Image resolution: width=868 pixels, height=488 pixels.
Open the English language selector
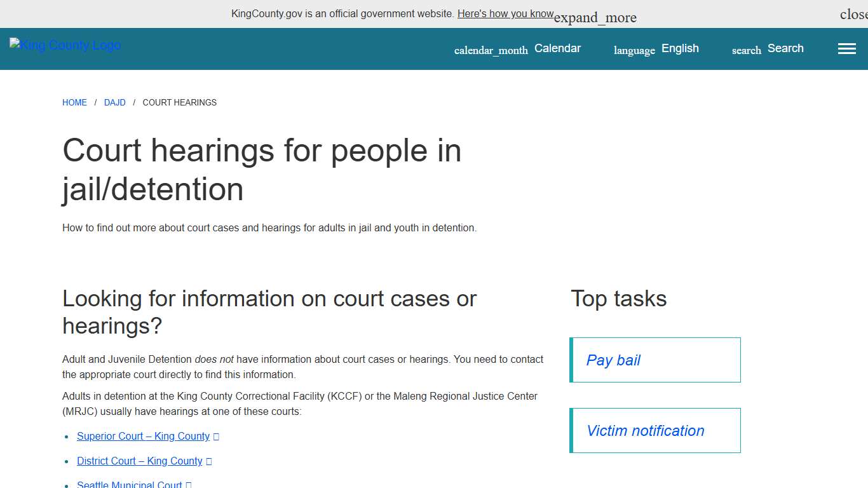680,48
